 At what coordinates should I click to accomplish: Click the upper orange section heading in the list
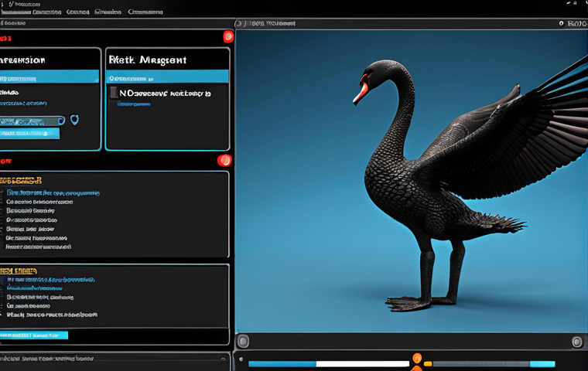pos(21,181)
